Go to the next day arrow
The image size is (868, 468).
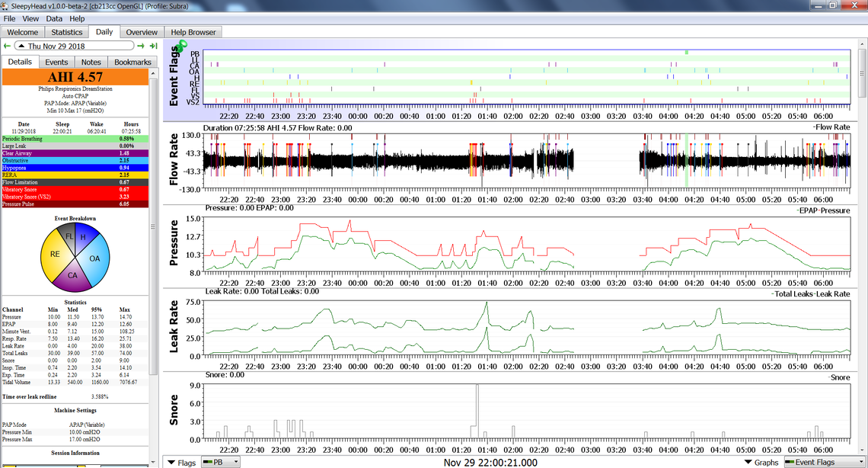point(141,46)
